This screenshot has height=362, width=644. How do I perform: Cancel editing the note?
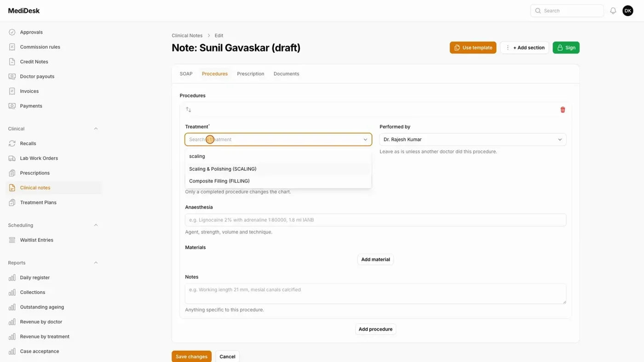pyautogui.click(x=227, y=356)
